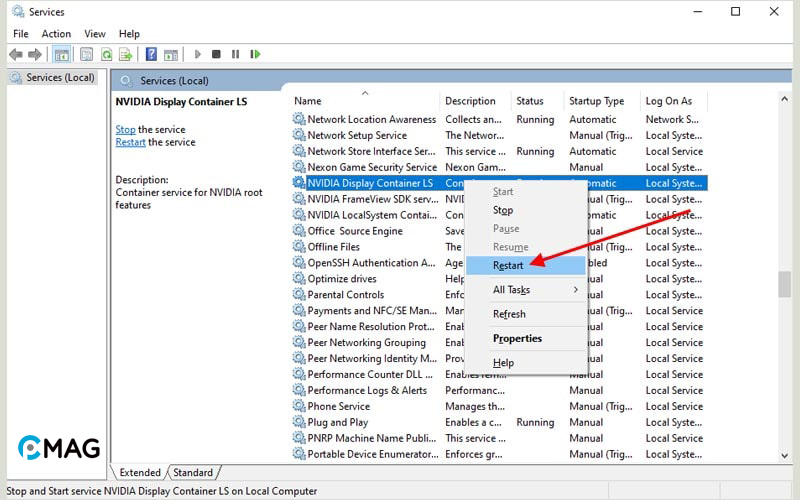Select the NVIDIA Display Container LS row
The height and width of the screenshot is (500, 800).
point(499,183)
